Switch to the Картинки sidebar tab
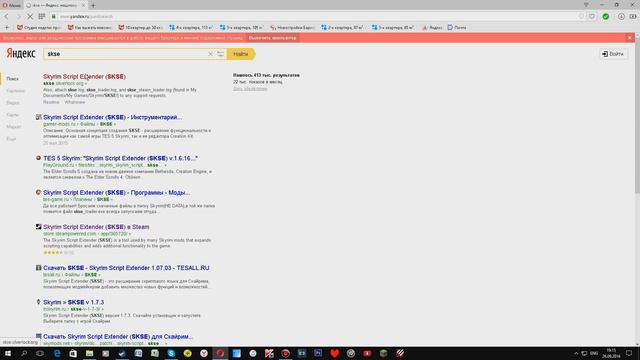Screen dimensions: 640x360 15,91
